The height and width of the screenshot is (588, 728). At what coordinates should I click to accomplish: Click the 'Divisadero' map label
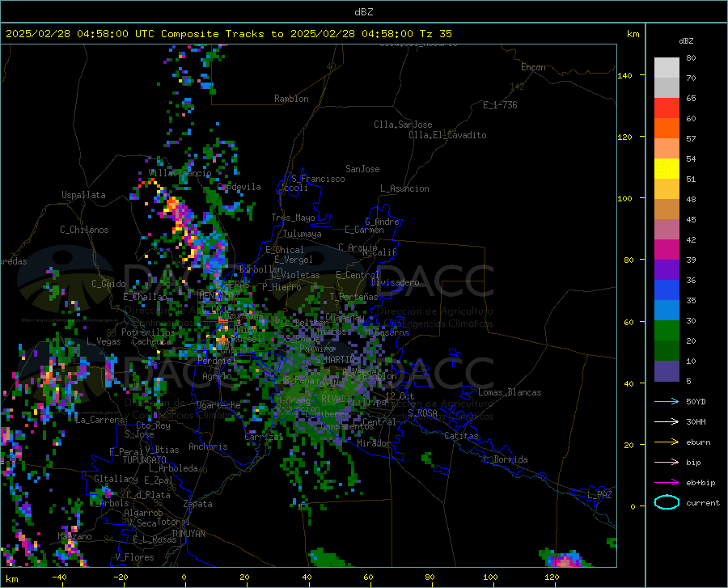click(395, 282)
